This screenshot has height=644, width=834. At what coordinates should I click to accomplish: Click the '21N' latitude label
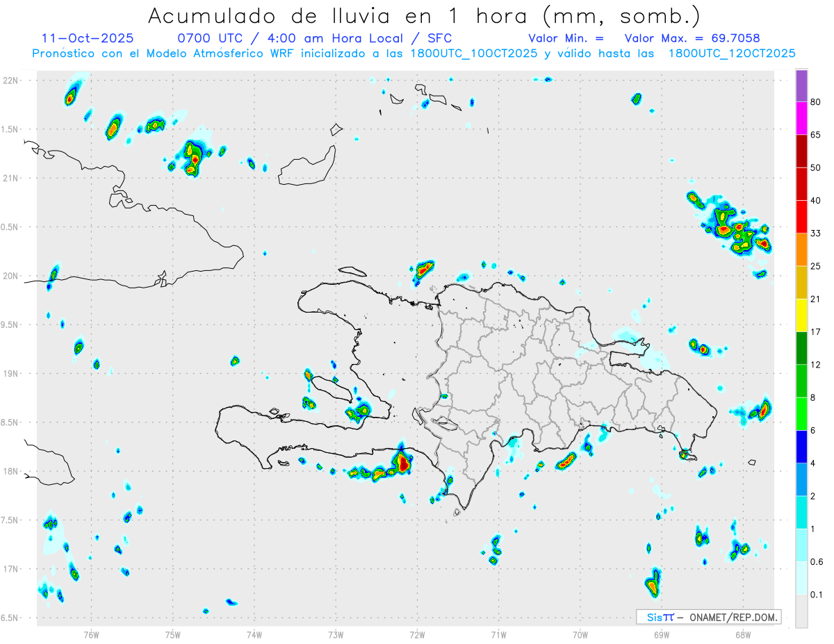point(10,178)
